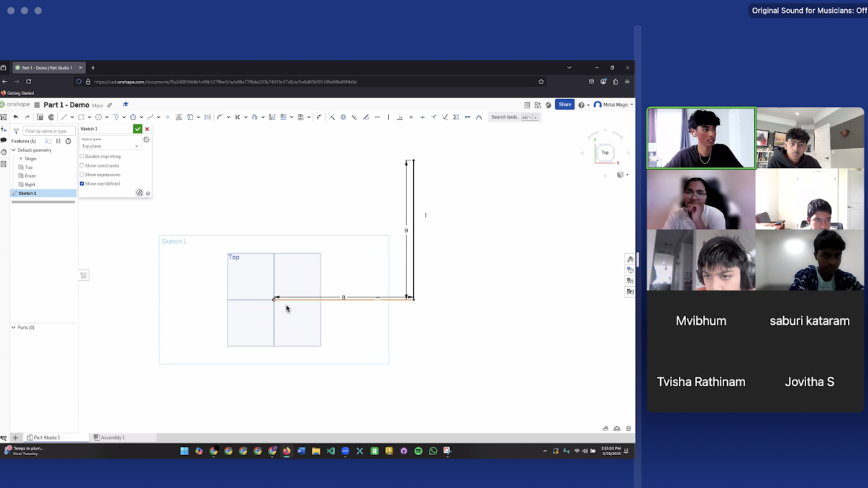Select the Line sketch tool
The width and height of the screenshot is (868, 488).
click(x=64, y=117)
